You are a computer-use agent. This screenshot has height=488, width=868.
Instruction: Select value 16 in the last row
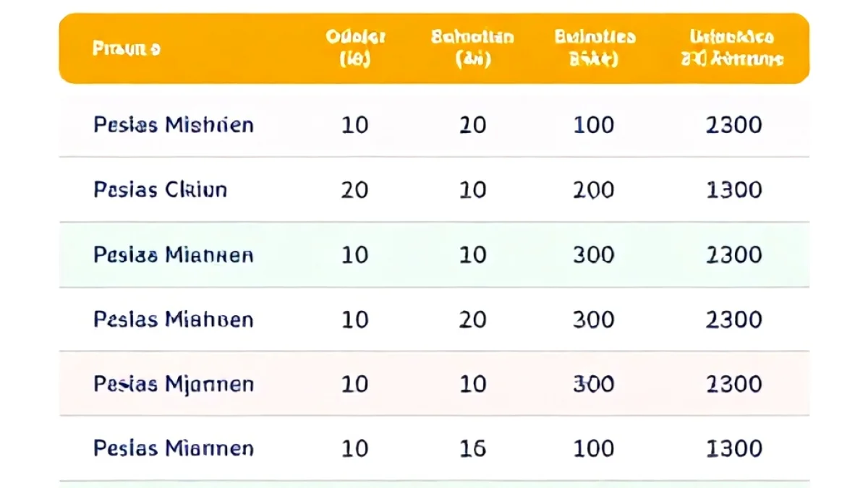(x=473, y=448)
